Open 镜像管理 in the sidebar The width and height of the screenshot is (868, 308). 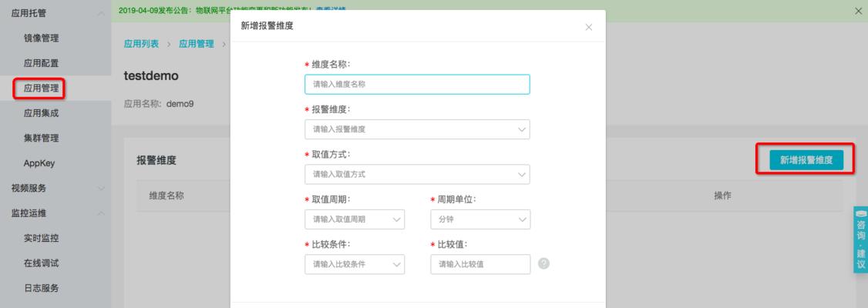point(41,38)
